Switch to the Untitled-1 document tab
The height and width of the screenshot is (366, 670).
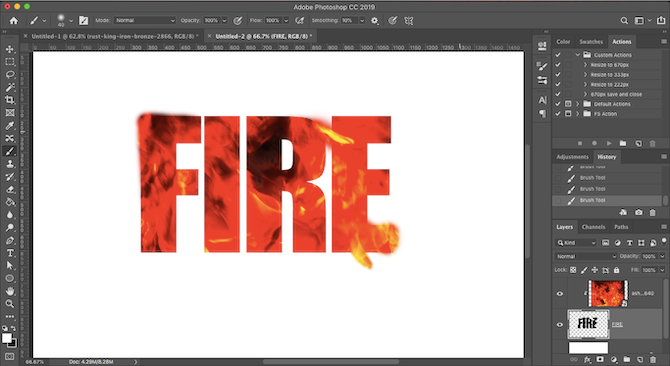click(115, 36)
